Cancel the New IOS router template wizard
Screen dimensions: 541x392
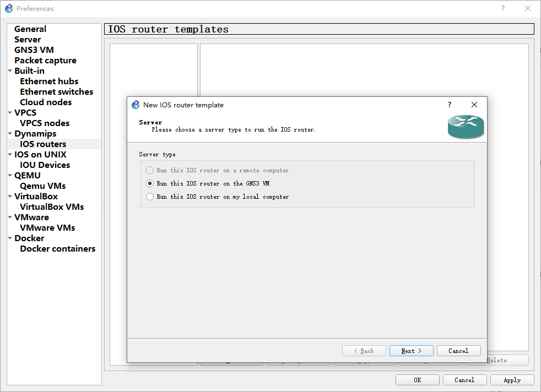pos(458,351)
